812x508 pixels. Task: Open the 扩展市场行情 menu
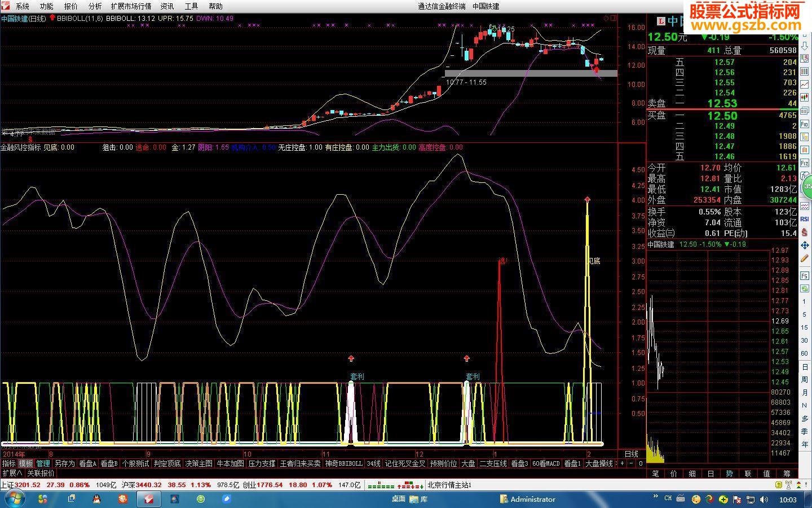click(131, 6)
